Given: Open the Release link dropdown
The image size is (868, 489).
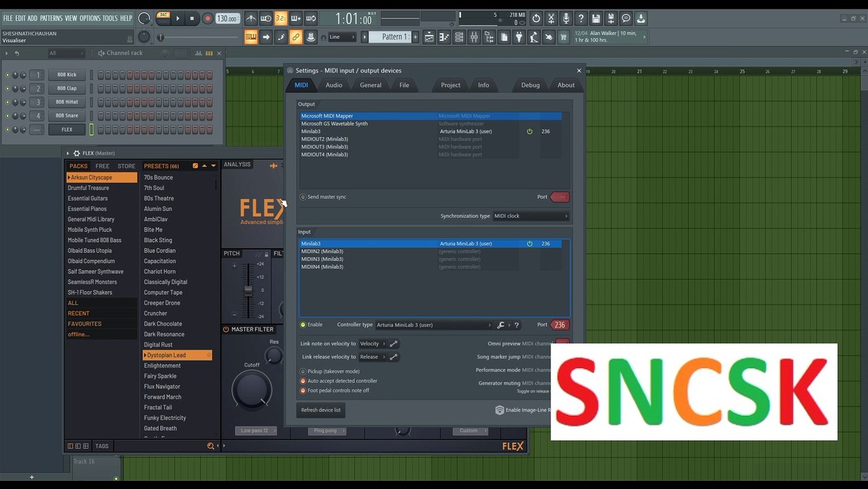Looking at the screenshot, I should [372, 357].
